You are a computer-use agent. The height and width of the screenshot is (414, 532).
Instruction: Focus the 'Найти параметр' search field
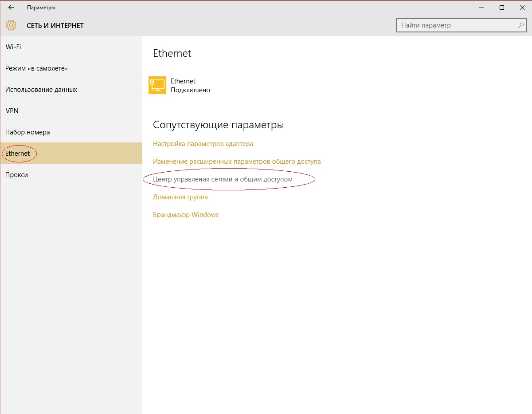point(457,25)
